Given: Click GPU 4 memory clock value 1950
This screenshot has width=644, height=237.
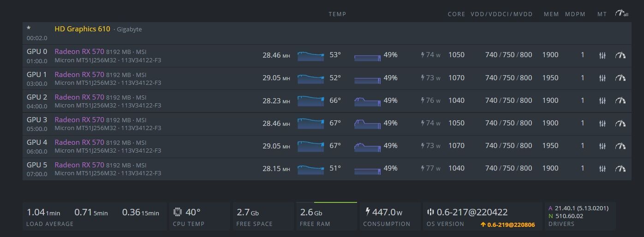Looking at the screenshot, I should [550, 146].
